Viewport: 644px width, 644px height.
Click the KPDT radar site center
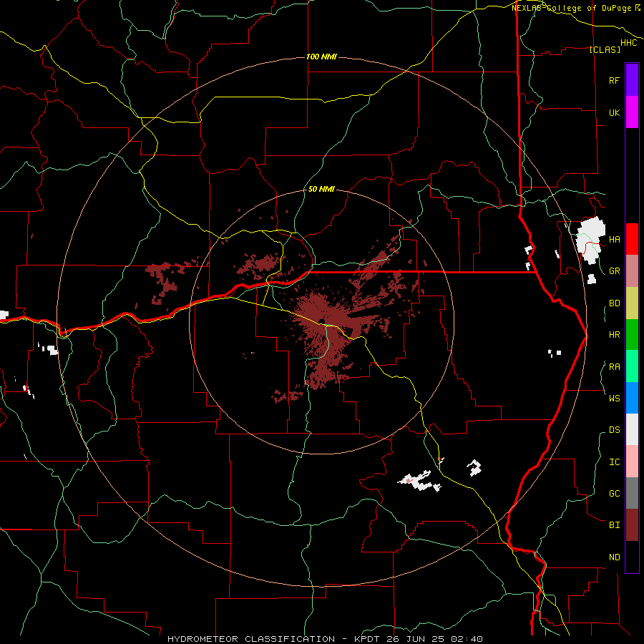[x=321, y=322]
